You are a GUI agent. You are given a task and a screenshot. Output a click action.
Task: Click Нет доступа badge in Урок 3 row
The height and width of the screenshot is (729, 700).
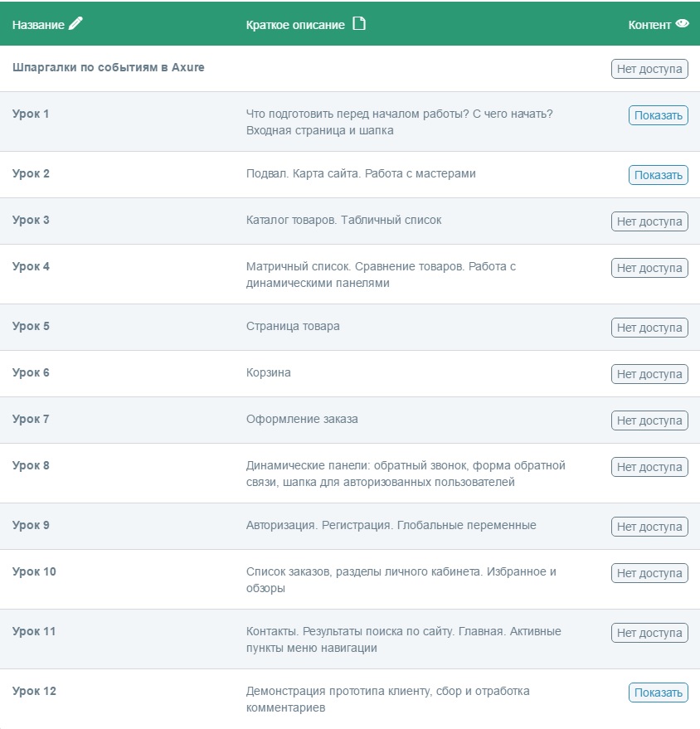649,221
